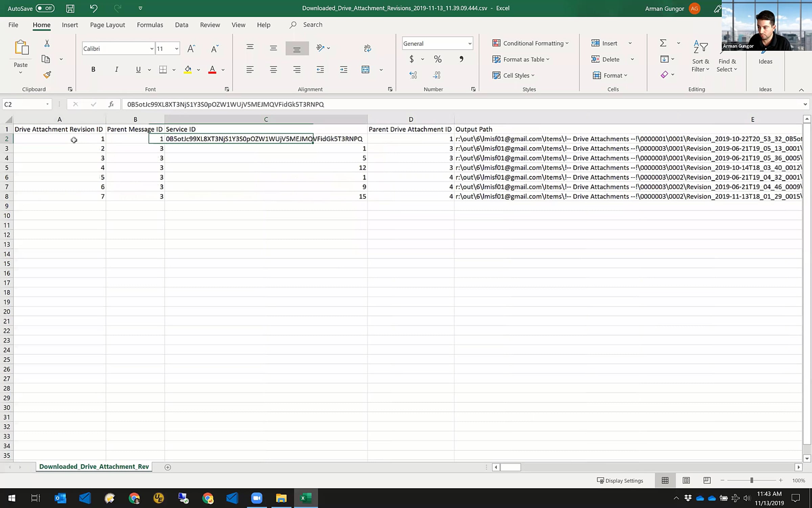Add a new sheet
The width and height of the screenshot is (812, 508).
167,467
